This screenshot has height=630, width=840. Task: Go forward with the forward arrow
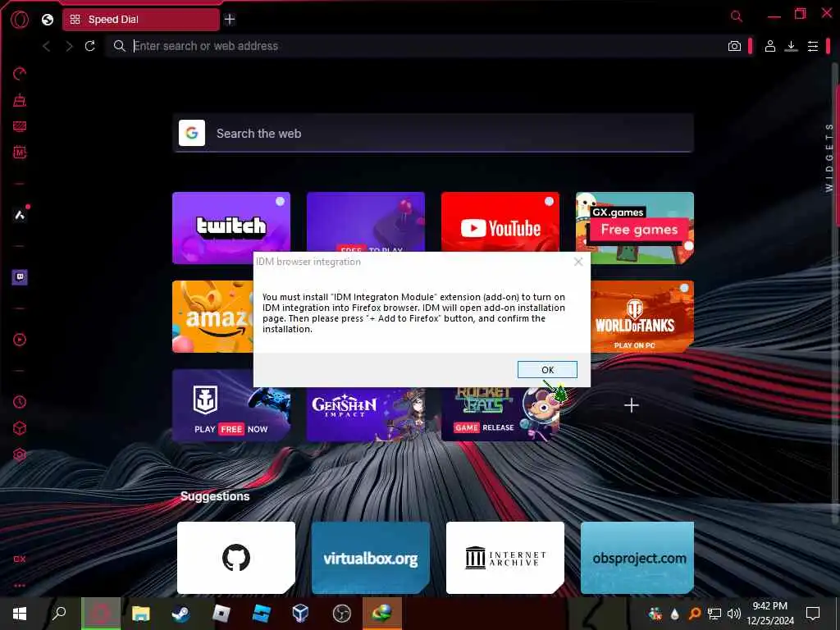(69, 46)
